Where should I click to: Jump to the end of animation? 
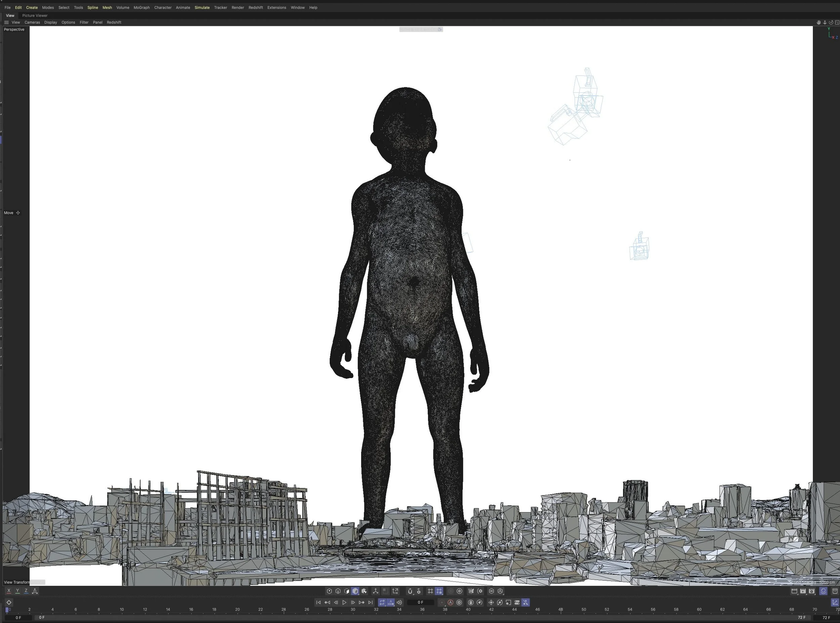pos(370,602)
